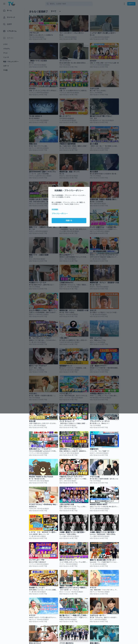Click the カテゴリ grid icon in sidebar
The height and width of the screenshot is (644, 138).
pos(4,38)
